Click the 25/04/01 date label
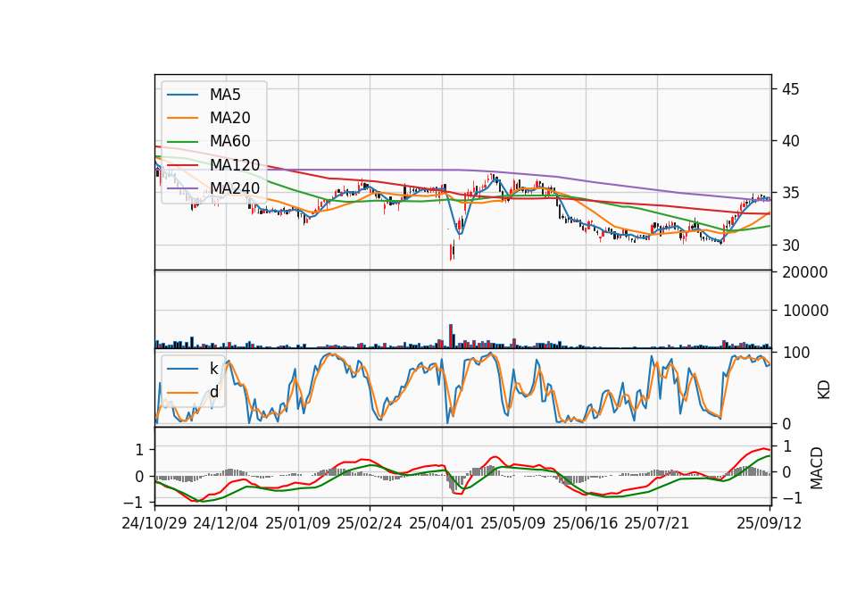Viewport: 857px width, 616px height. point(441,523)
